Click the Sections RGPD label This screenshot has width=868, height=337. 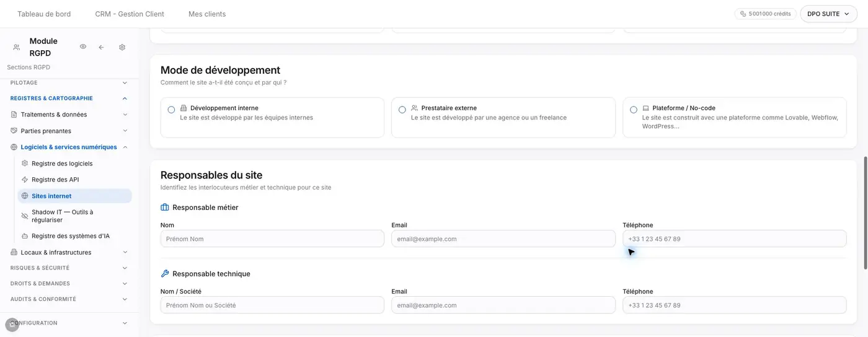[29, 67]
